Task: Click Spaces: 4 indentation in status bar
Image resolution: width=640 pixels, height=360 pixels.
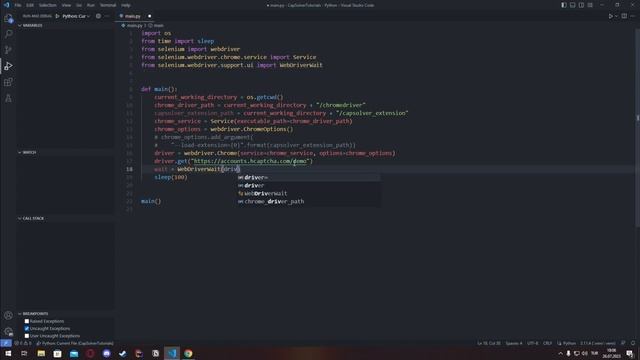Action: coord(514,343)
